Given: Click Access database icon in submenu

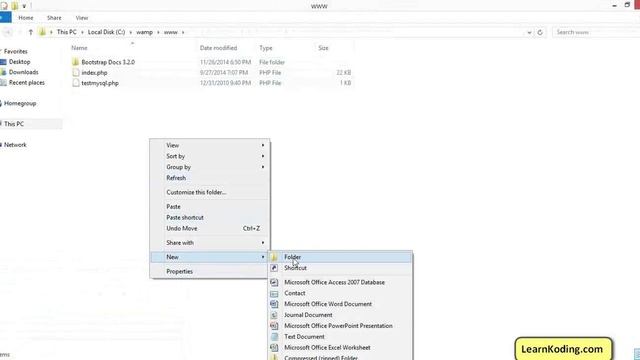Looking at the screenshot, I should pos(274,282).
